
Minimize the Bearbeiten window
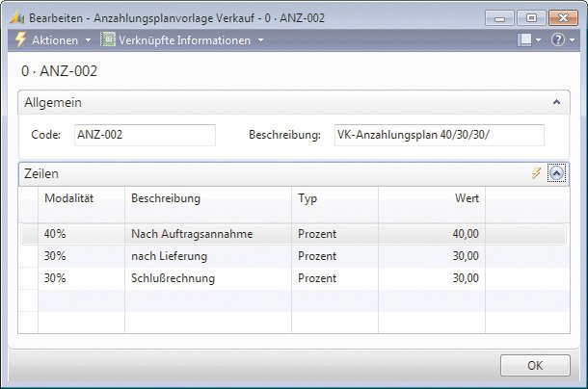499,18
